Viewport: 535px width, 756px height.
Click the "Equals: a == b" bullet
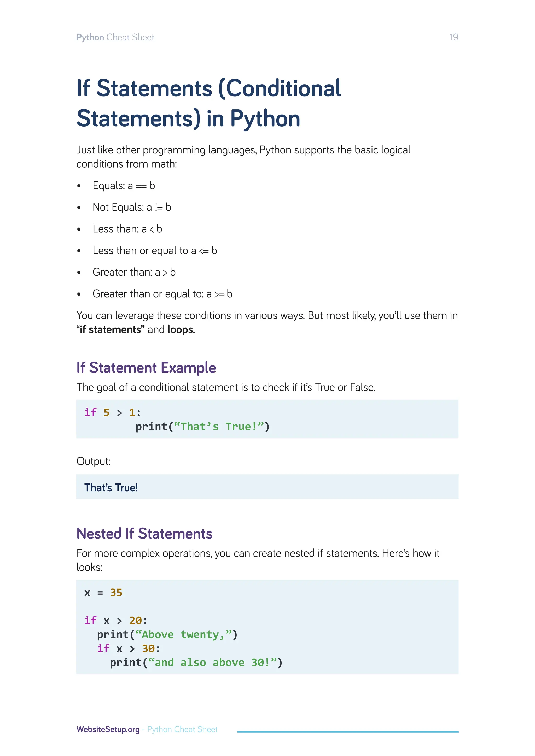124,186
